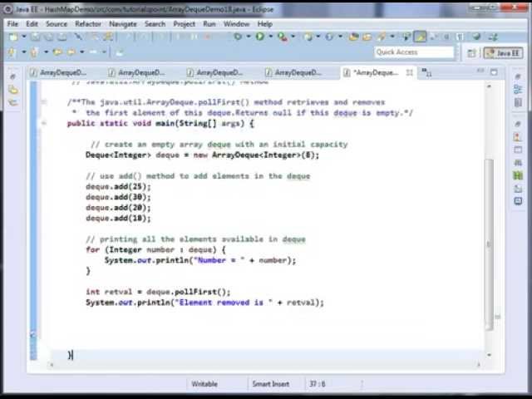Click the Save toolbar icon
Viewport: 532px width, 399px height.
click(35, 37)
